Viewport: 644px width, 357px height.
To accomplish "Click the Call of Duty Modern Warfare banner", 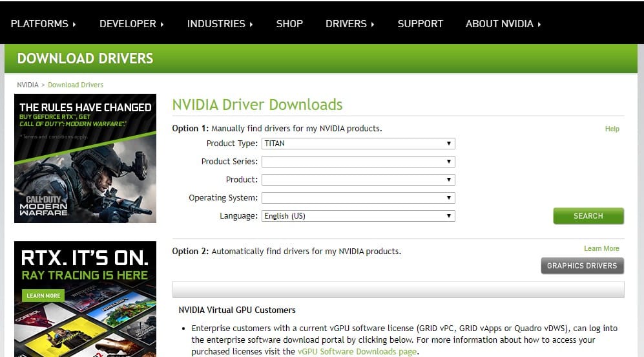I will coord(85,158).
